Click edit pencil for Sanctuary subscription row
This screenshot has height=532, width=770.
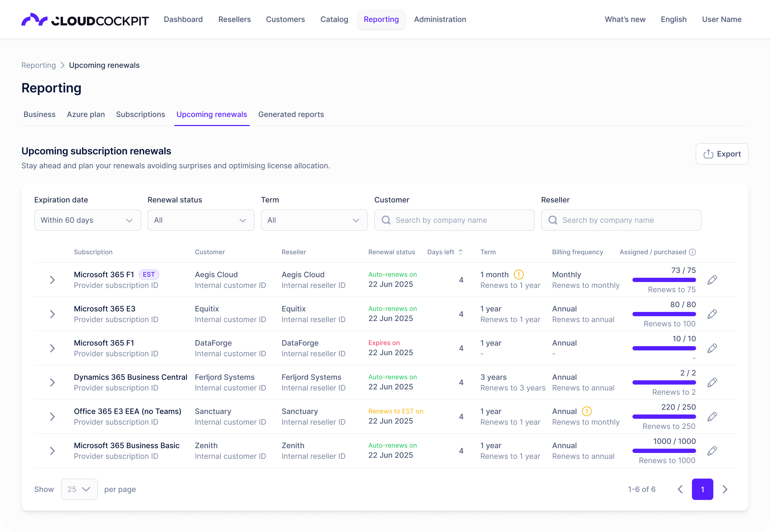tap(712, 417)
